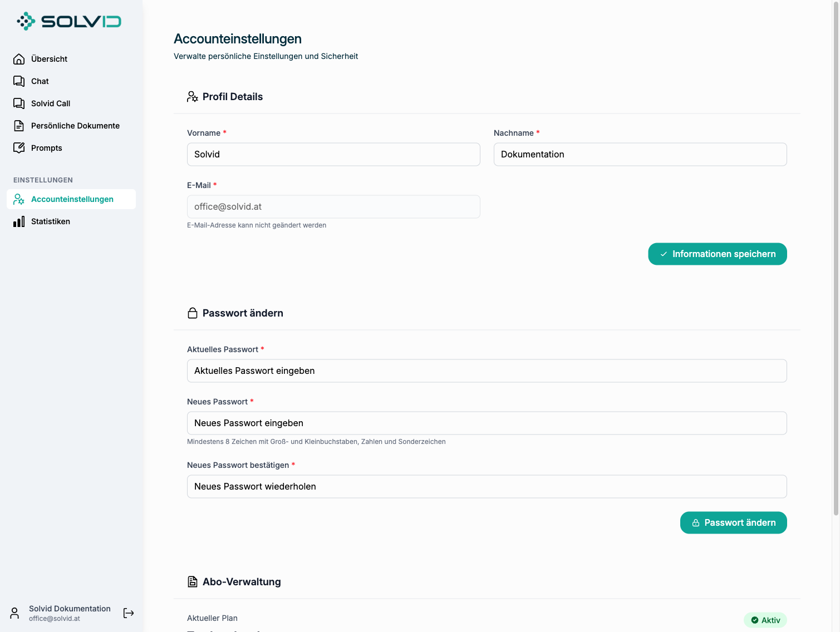Click the Profil Details header icon
Viewport: 840px width, 632px height.
[x=193, y=97]
